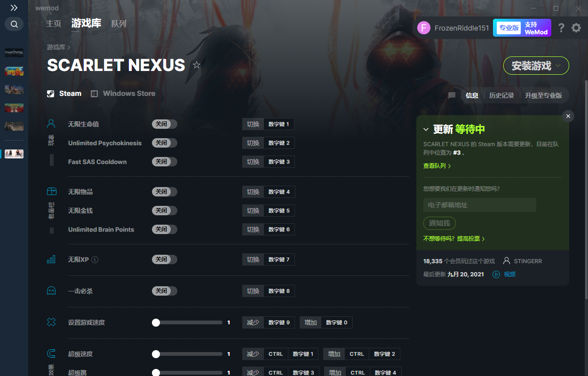Click the 支持 WeMod button
This screenshot has width=588, height=376.
tap(536, 28)
